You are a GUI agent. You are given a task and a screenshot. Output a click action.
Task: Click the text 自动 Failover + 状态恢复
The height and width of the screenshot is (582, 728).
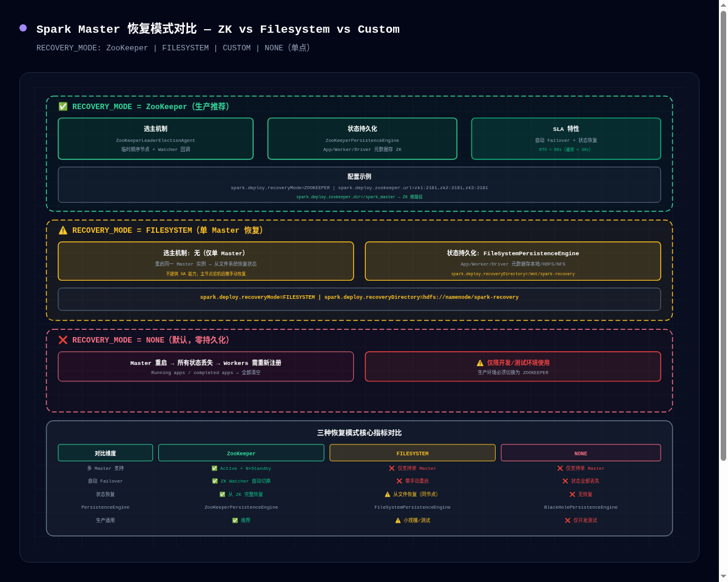click(x=566, y=141)
